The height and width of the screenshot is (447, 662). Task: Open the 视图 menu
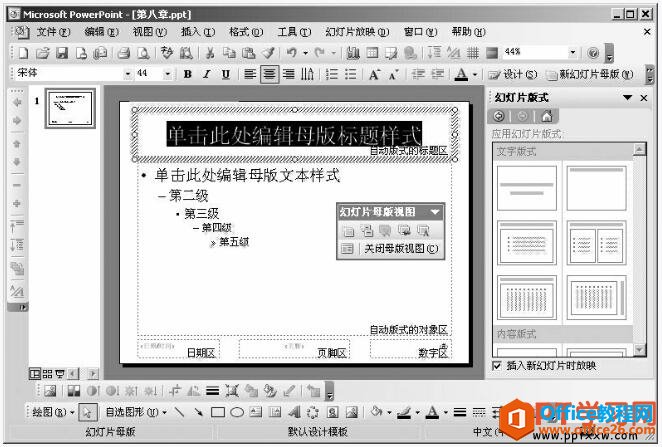(149, 32)
